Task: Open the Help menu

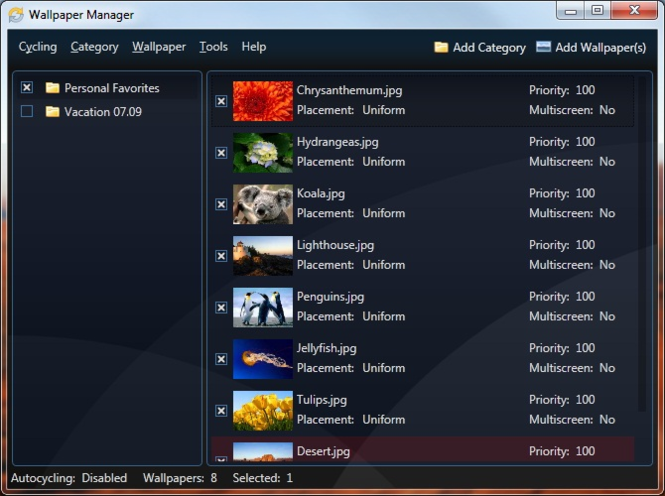Action: point(254,47)
